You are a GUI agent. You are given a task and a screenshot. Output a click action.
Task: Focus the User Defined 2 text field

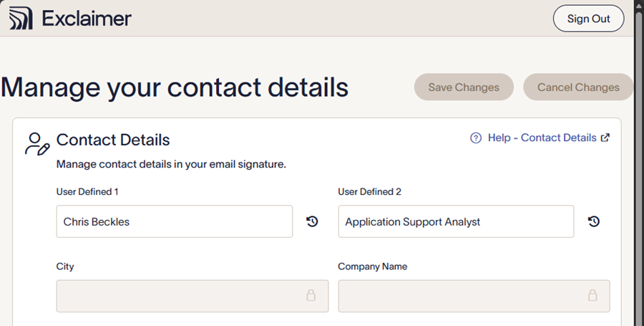456,222
